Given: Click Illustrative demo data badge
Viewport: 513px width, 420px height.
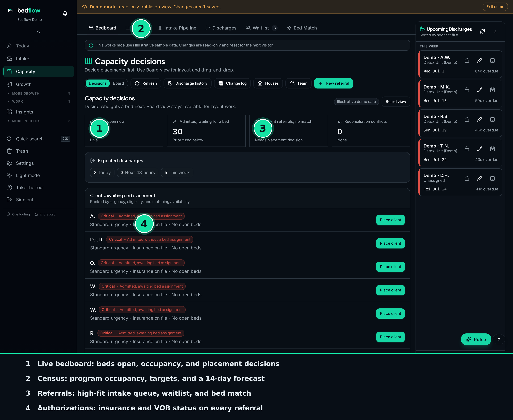Looking at the screenshot, I should point(356,102).
